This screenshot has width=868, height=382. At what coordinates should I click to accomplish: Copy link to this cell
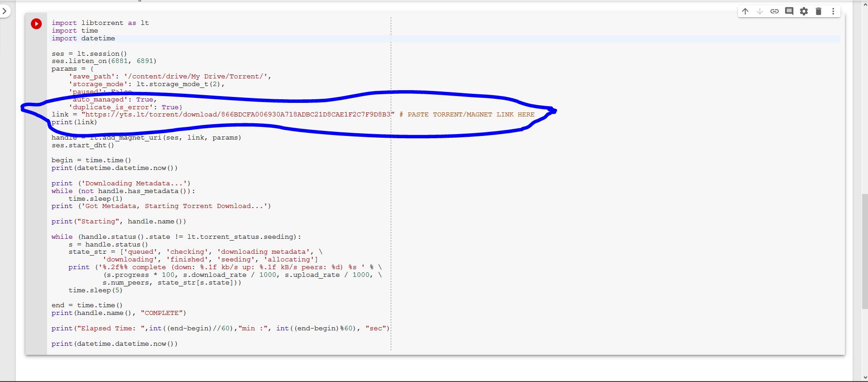click(774, 11)
